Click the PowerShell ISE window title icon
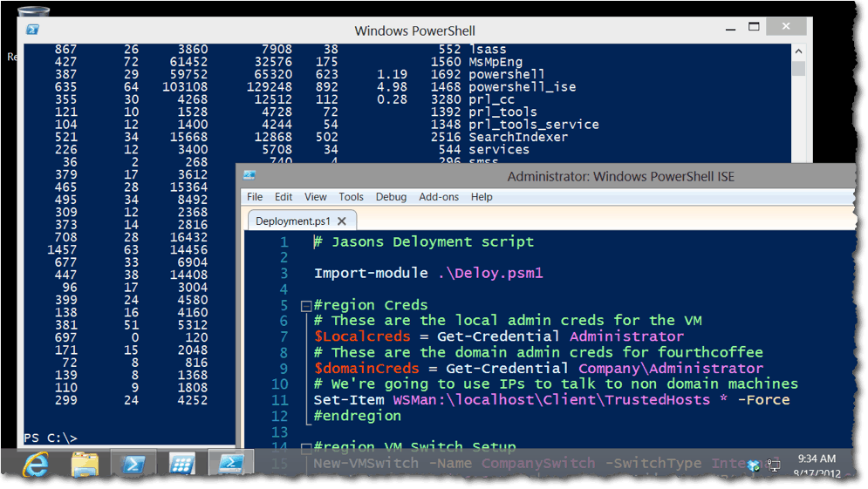868x489 pixels. [x=249, y=175]
